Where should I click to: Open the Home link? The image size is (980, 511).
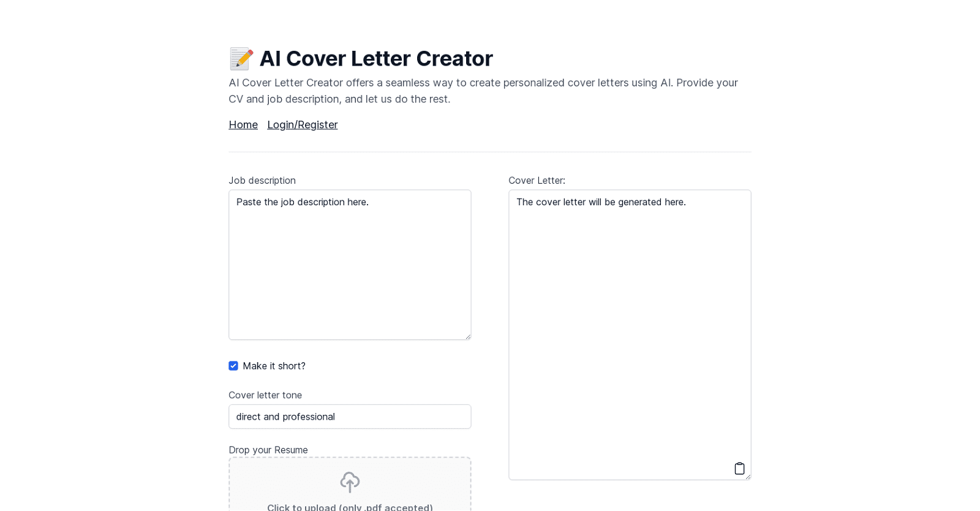[243, 124]
